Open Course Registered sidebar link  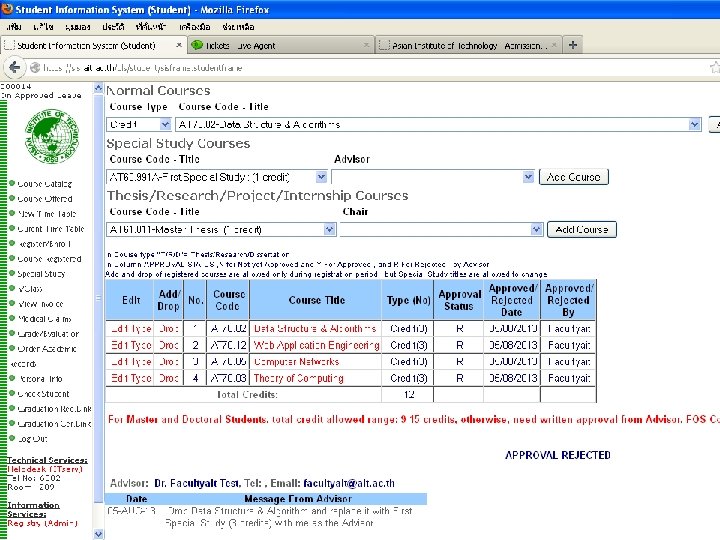coord(49,259)
